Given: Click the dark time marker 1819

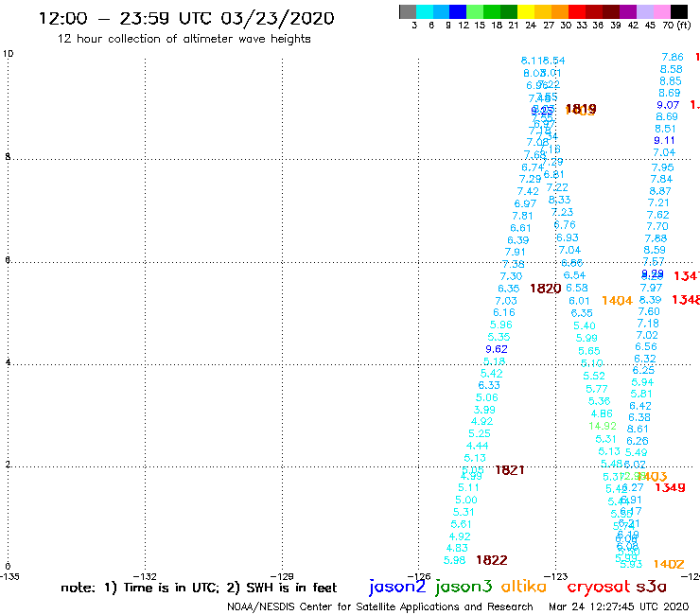Looking at the screenshot, I should tap(581, 109).
